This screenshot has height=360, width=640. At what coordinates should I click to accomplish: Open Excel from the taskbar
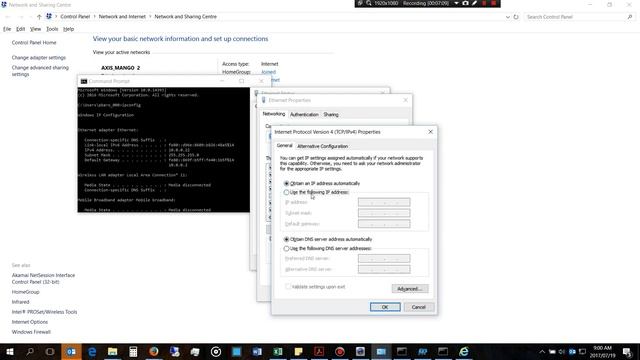pos(278,351)
